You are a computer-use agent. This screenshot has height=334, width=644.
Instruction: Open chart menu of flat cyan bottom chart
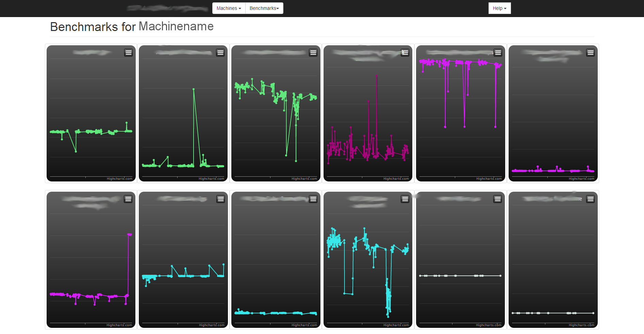pyautogui.click(x=313, y=199)
